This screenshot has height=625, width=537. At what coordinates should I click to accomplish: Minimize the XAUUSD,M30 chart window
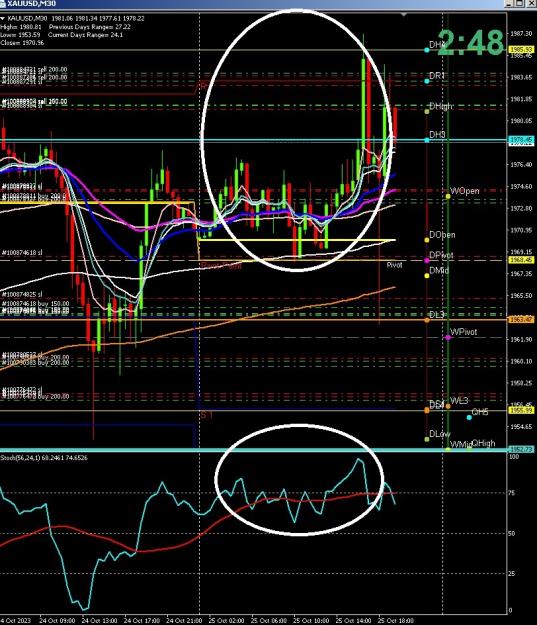[x=508, y=3]
